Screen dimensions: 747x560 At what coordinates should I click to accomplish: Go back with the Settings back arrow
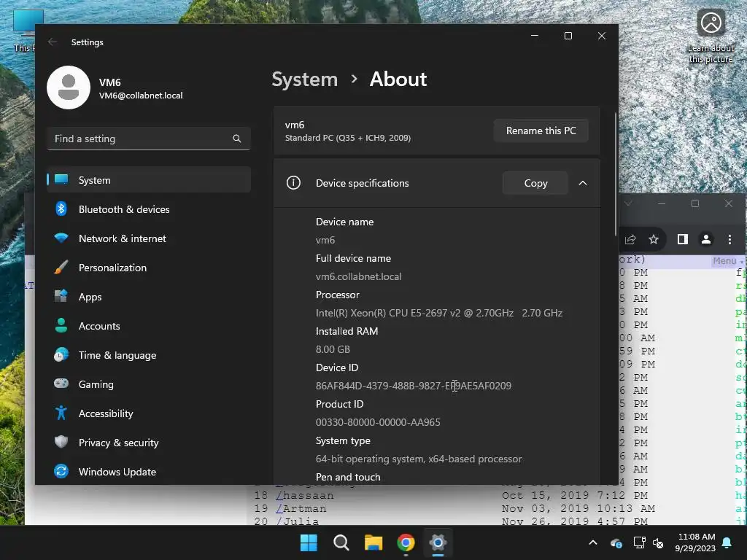point(53,42)
